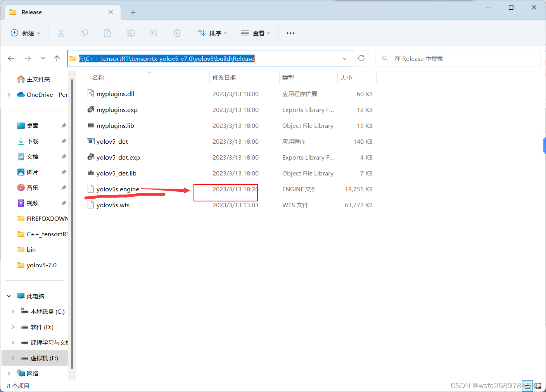The image size is (546, 392).
Task: Expand the 虚拟机 (F:) drive node
Action: [13, 358]
